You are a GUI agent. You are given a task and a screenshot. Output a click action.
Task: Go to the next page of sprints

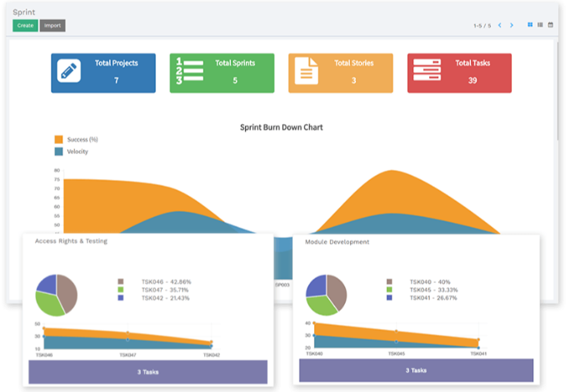point(512,26)
